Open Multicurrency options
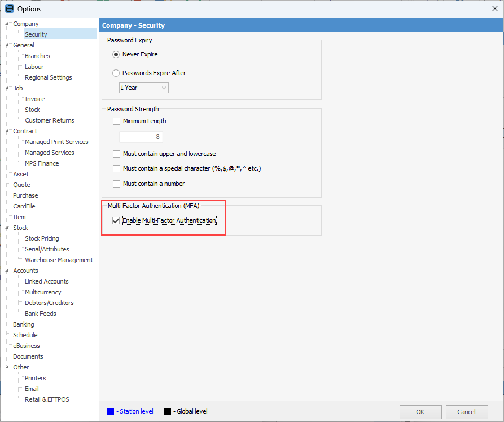Viewport: 504px width, 422px height. 43,292
